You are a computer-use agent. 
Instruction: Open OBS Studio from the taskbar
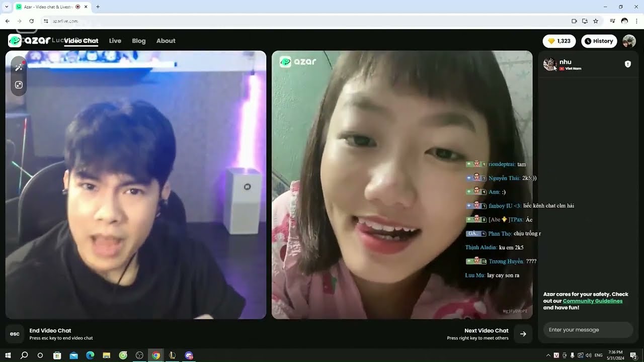point(139,355)
